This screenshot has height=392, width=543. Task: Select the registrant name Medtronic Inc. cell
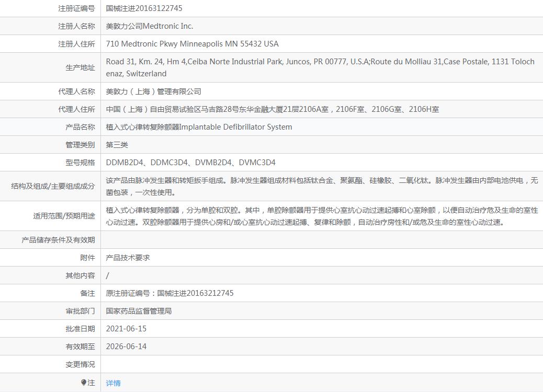coord(150,26)
